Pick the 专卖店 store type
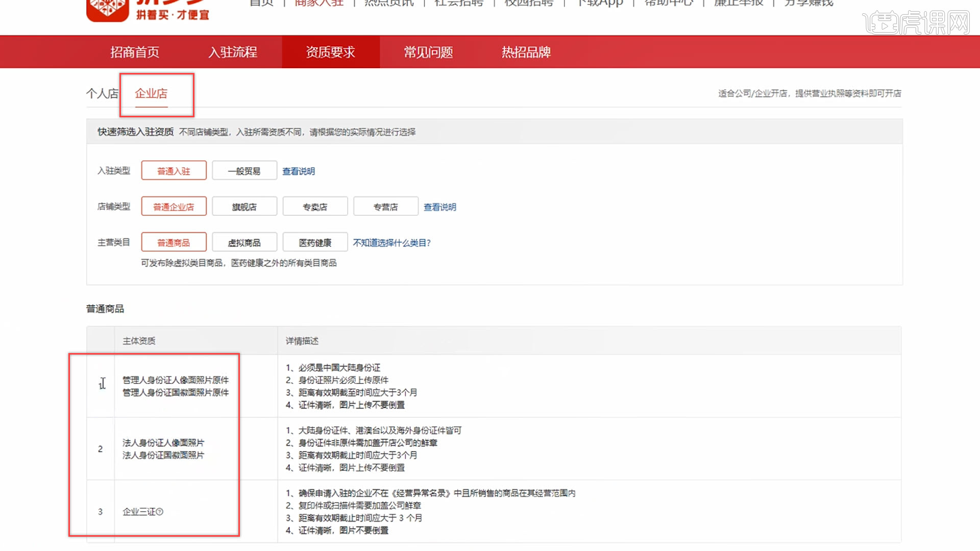The height and width of the screenshot is (551, 980). (x=315, y=207)
